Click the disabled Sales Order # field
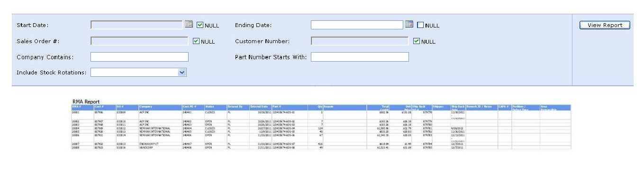Image resolution: width=644 pixels, height=172 pixels. 139,41
